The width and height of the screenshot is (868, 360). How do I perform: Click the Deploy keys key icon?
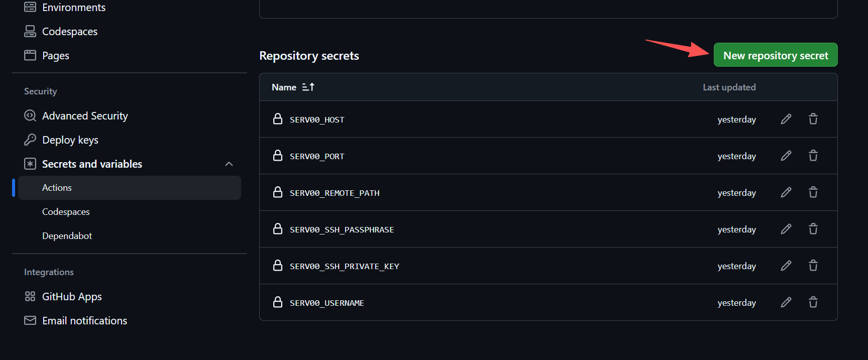[30, 140]
